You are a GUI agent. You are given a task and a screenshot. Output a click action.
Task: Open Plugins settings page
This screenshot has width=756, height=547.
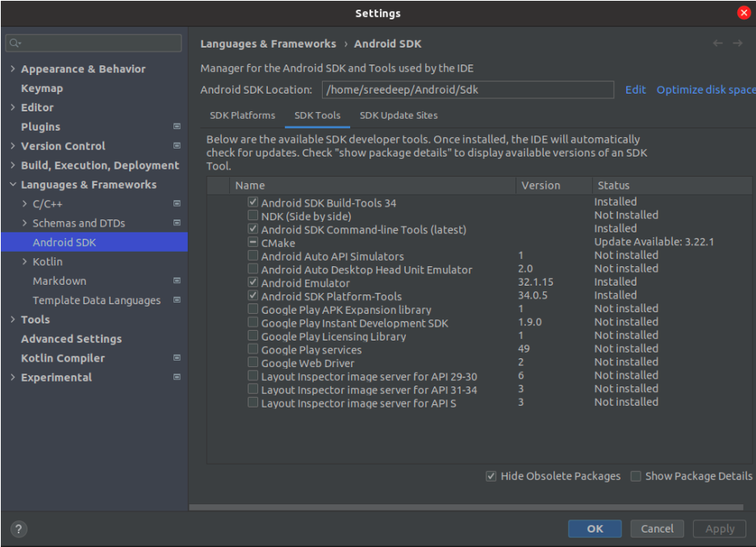click(x=40, y=127)
